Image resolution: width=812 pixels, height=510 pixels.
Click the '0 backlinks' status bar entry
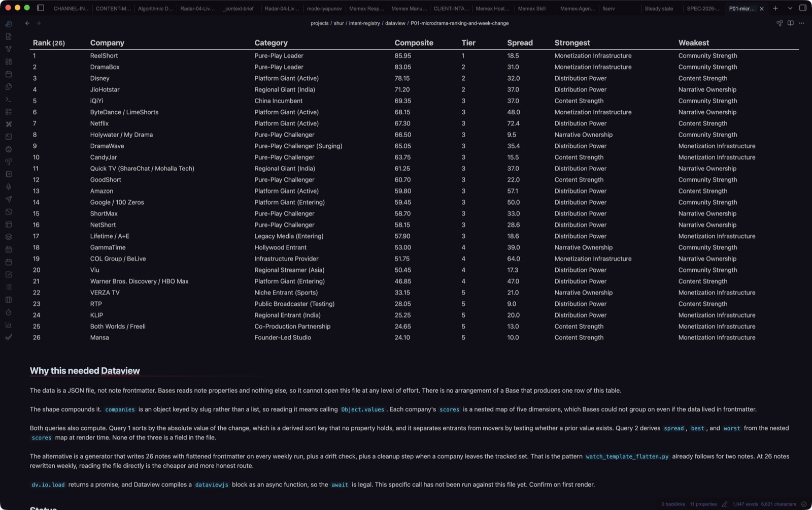click(673, 504)
